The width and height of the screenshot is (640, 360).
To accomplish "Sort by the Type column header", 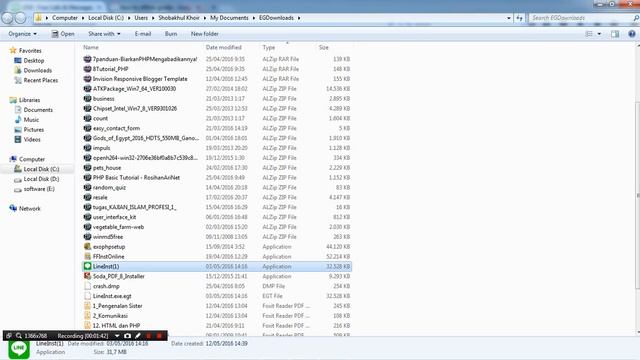I will [x=269, y=47].
